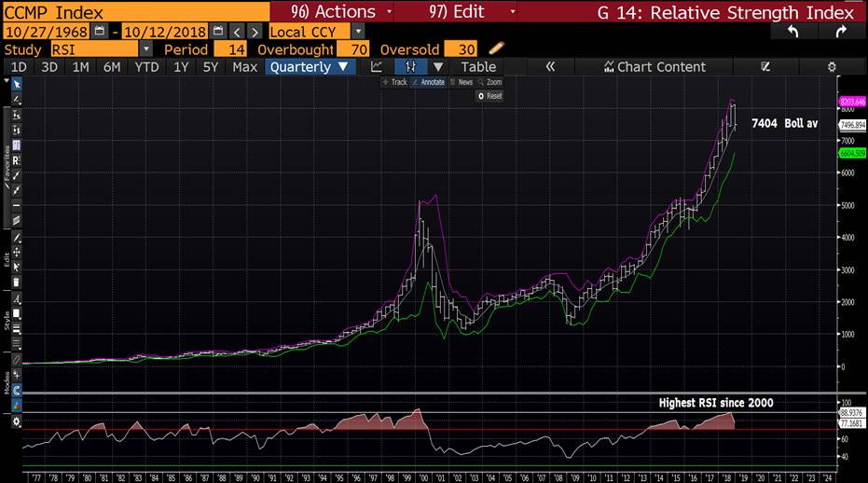
Task: Click the Oversold field showing 30
Action: (x=461, y=48)
